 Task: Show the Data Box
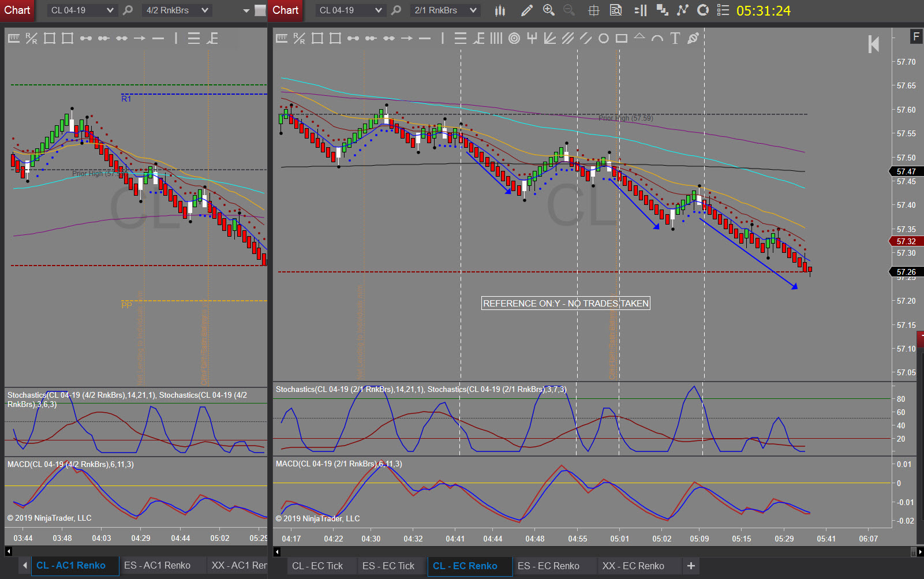point(616,10)
